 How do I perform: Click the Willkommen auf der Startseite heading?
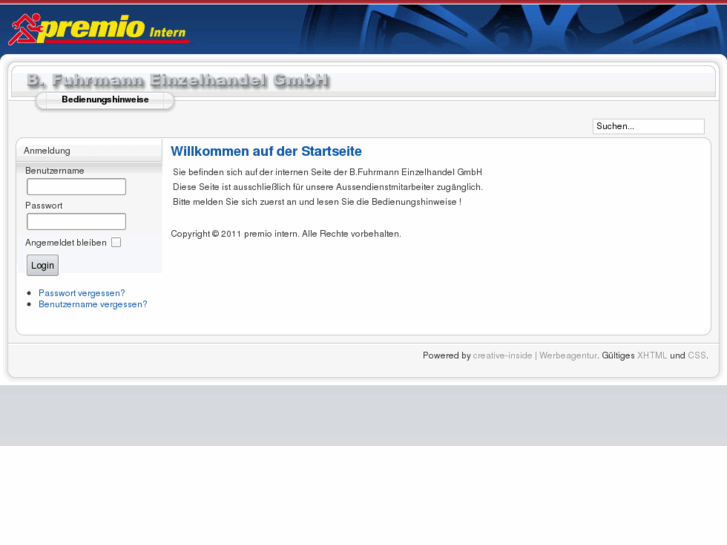[x=266, y=151]
